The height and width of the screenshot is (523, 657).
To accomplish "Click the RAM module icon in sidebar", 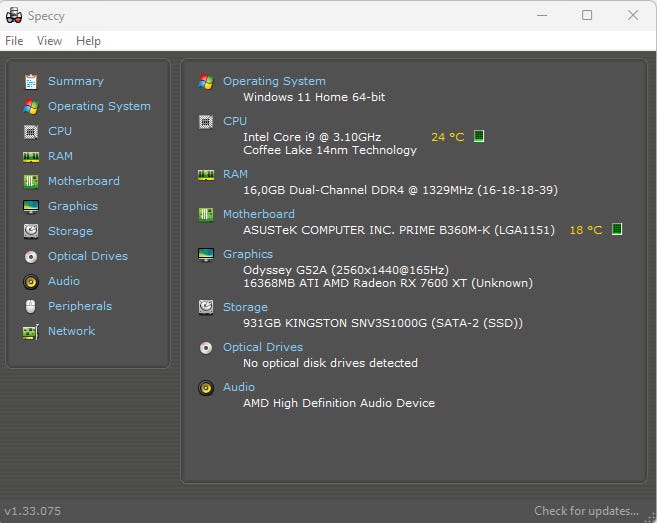I will (x=30, y=156).
